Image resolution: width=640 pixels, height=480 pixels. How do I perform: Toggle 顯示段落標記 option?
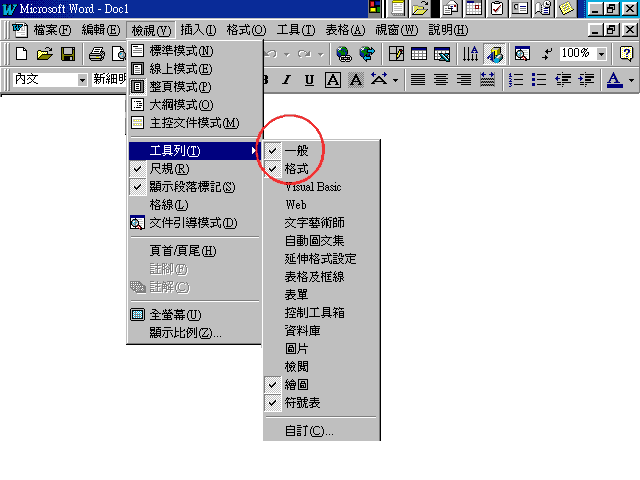[194, 187]
